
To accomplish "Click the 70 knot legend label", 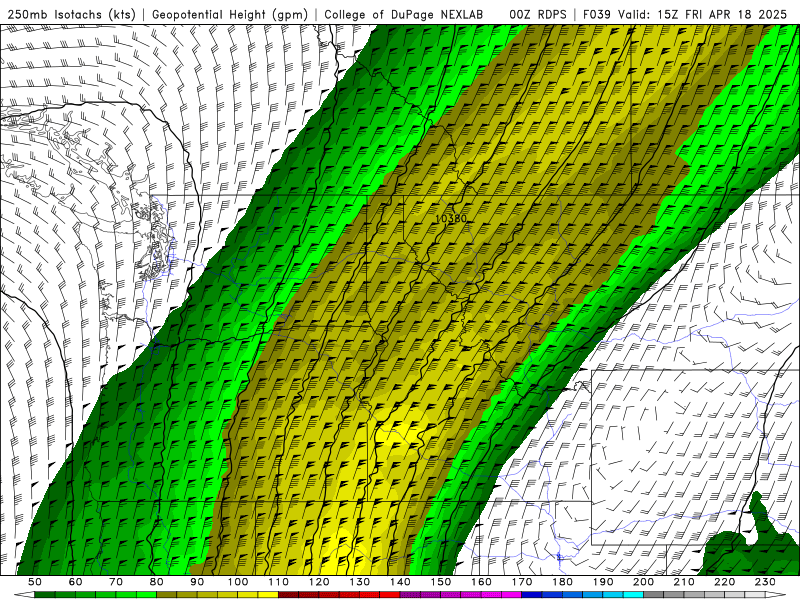I will (x=116, y=582).
